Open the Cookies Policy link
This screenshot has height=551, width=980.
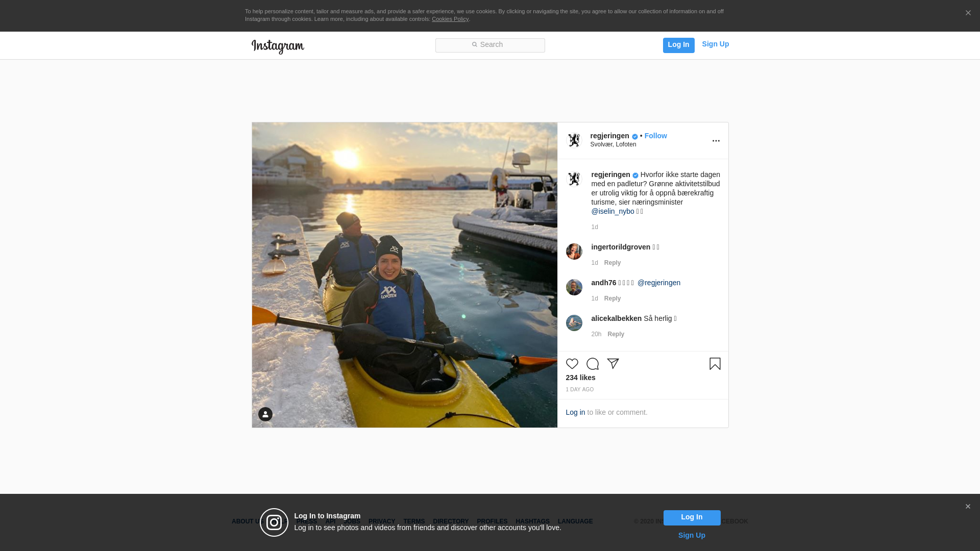click(x=450, y=19)
